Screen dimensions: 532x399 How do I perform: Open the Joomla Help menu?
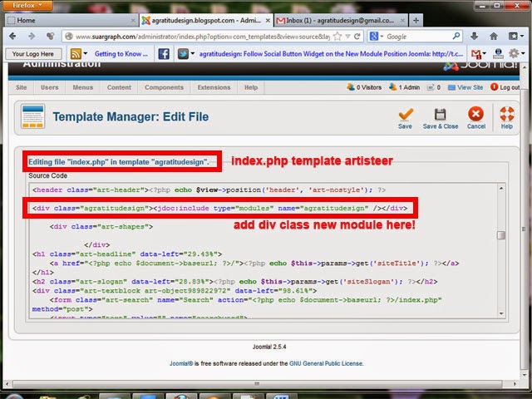251,87
